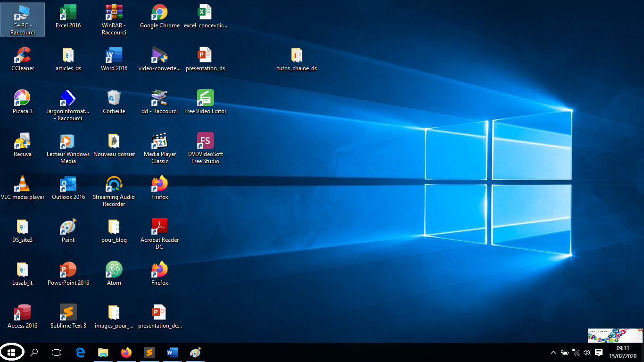Open the Wi-Fi network tray icon
644x362 pixels.
(576, 353)
